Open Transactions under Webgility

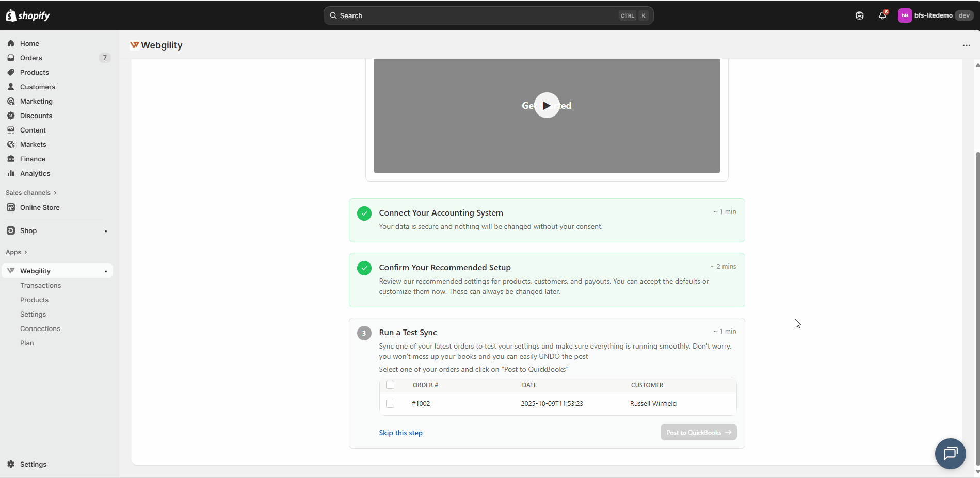coord(40,285)
